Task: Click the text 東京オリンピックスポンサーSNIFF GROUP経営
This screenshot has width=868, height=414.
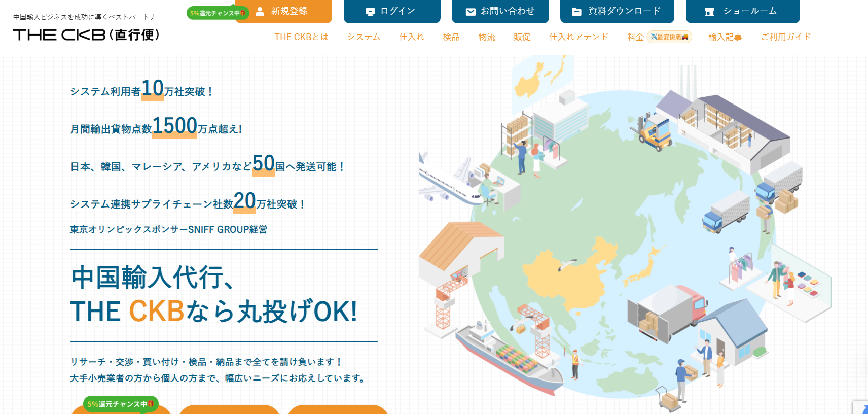Action: tap(168, 229)
